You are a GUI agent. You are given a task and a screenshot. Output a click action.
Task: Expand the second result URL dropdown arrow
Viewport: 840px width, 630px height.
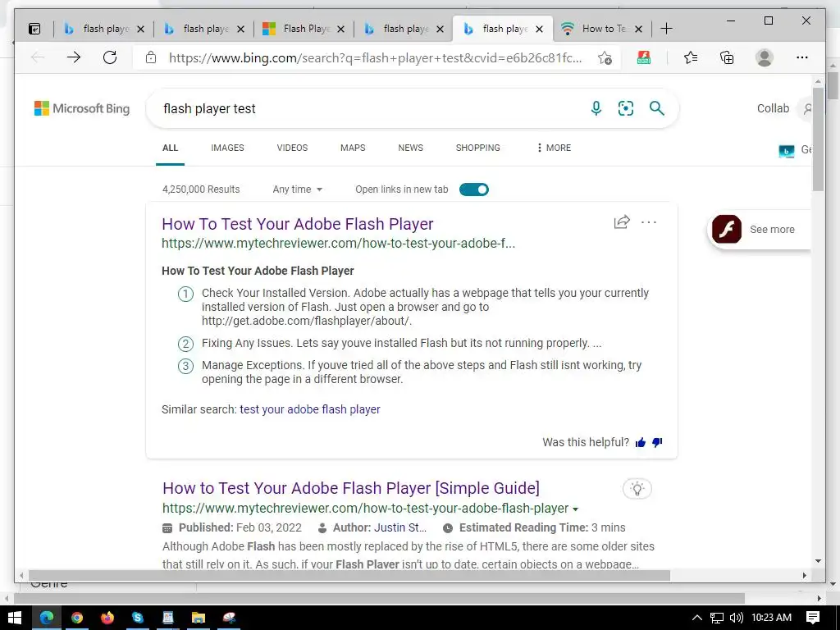pos(575,509)
